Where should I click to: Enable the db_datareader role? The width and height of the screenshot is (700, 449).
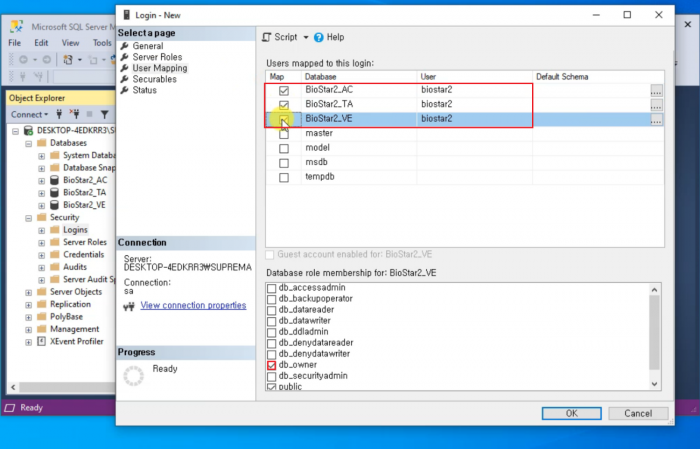click(272, 311)
